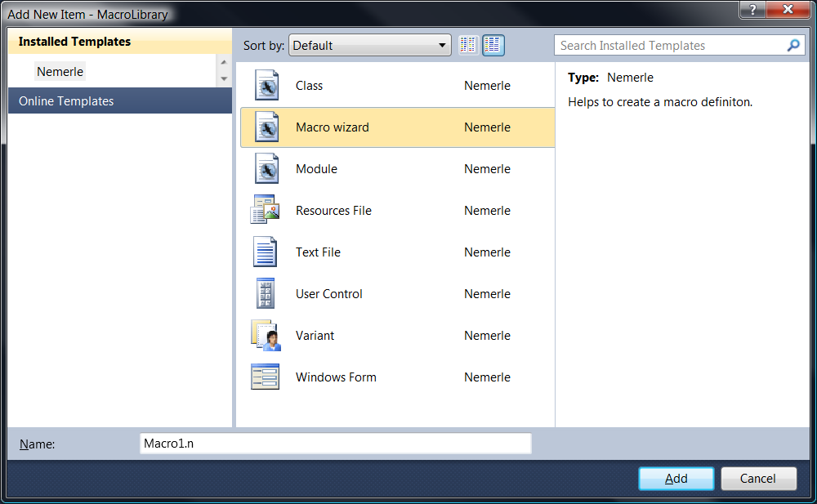The height and width of the screenshot is (504, 817).
Task: Switch to medium icons view
Action: click(493, 46)
